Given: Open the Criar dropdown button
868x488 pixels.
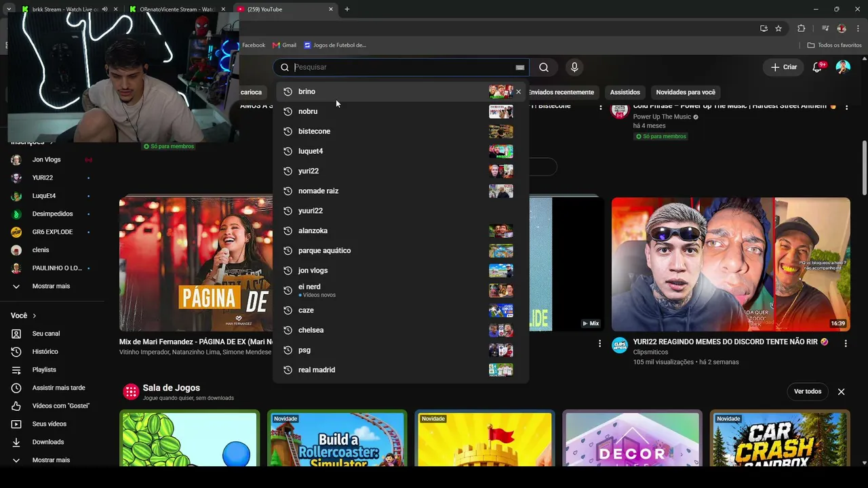Looking at the screenshot, I should click(785, 67).
